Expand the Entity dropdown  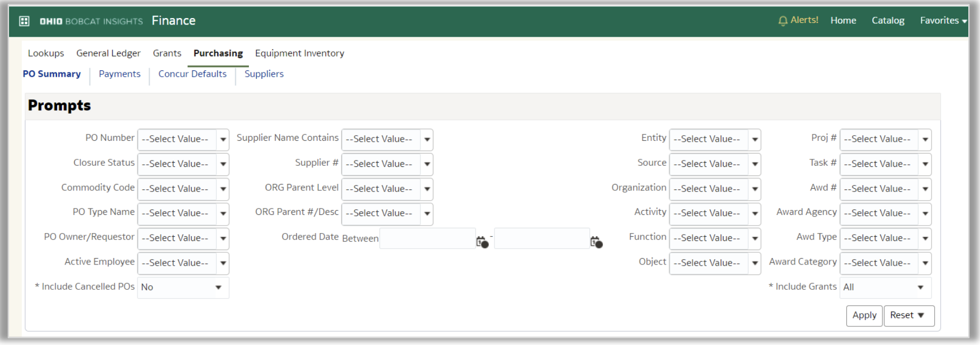tap(755, 139)
